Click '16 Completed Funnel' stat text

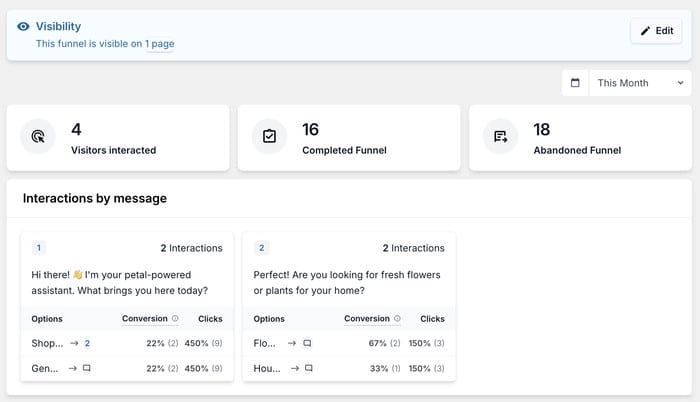344,138
